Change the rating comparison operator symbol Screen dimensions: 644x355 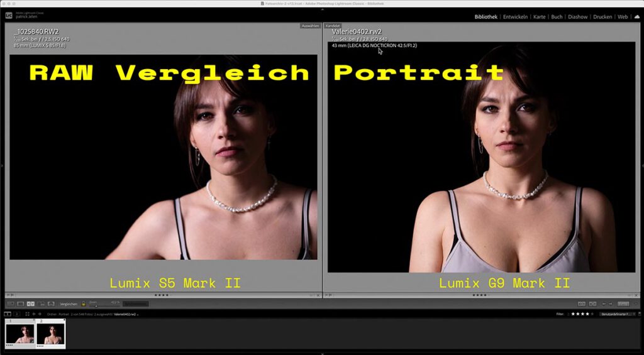pos(569,314)
